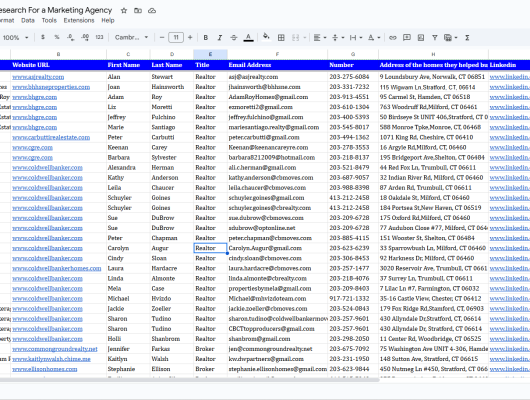The height and width of the screenshot is (400, 530).
Task: Open the text color picker
Action: [x=248, y=38]
